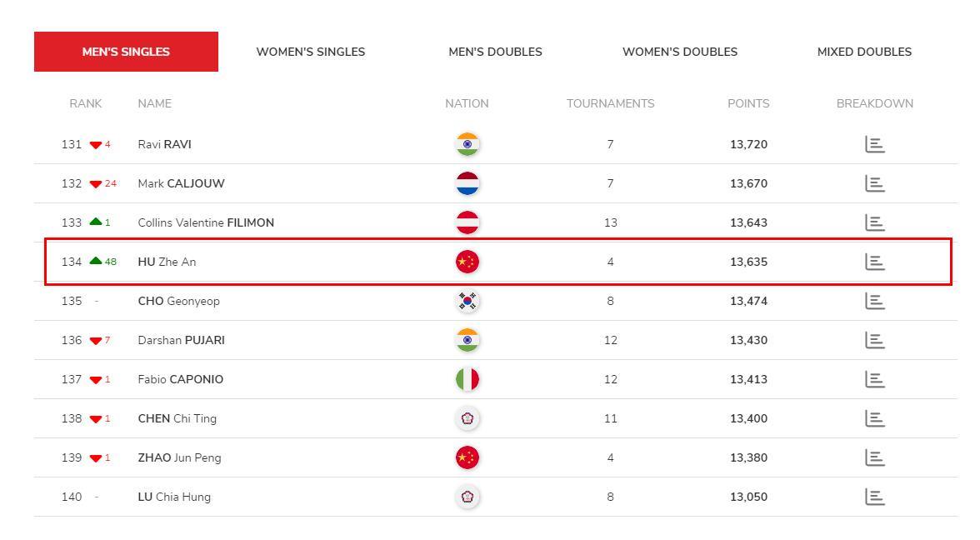Image resolution: width=980 pixels, height=540 pixels.
Task: Select the Men's Singles tab
Action: coord(127,52)
